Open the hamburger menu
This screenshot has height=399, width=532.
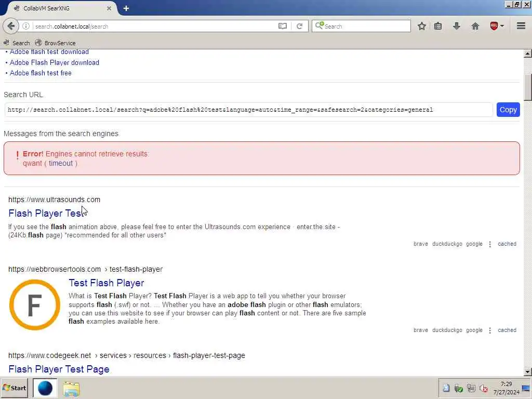pyautogui.click(x=521, y=26)
